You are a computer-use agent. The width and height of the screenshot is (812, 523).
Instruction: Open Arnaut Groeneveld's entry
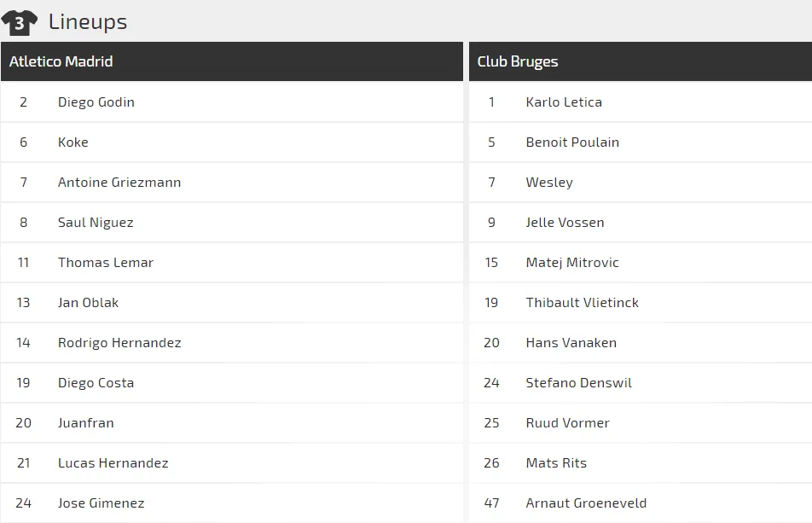pos(586,503)
